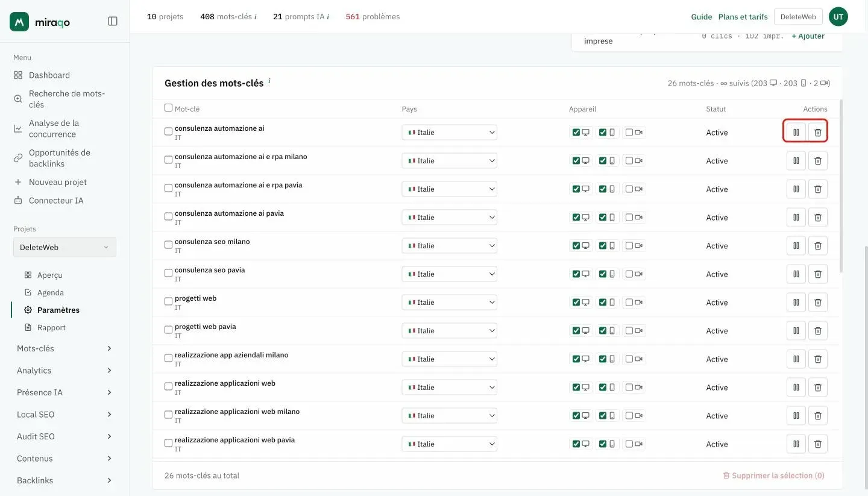Pause keyword "consulenza seo milano"
The height and width of the screenshot is (496, 868).
tap(796, 246)
